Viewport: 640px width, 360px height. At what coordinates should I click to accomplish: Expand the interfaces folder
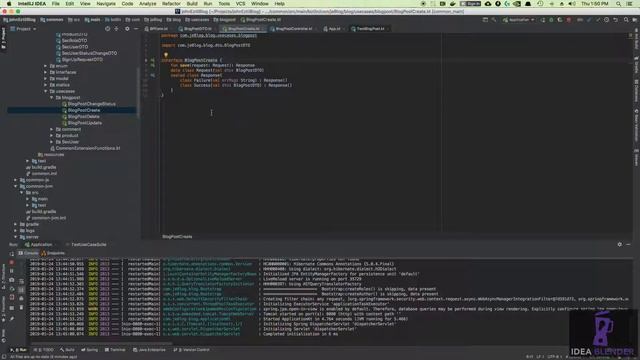[x=46, y=72]
